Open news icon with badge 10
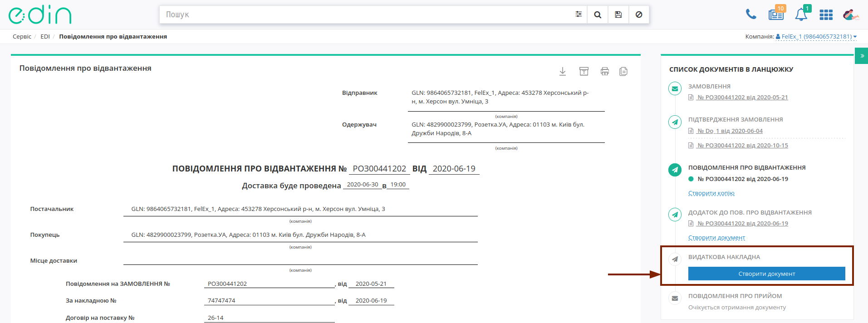This screenshot has width=868, height=323. pyautogui.click(x=776, y=14)
